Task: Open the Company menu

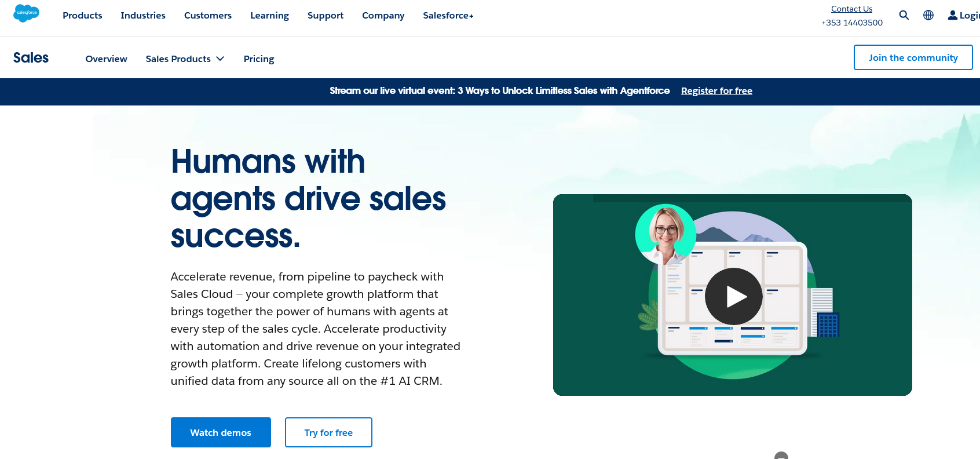Action: coord(383,16)
